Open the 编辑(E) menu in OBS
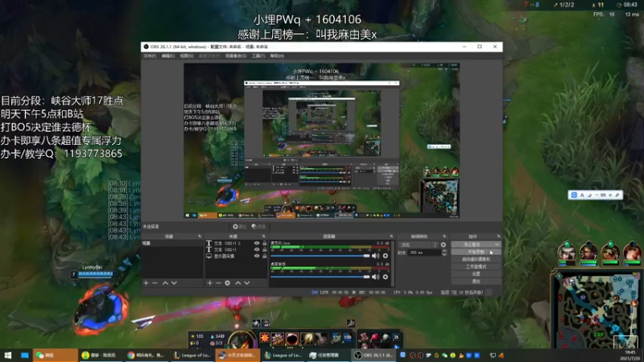This screenshot has width=644, height=362. pyautogui.click(x=168, y=56)
